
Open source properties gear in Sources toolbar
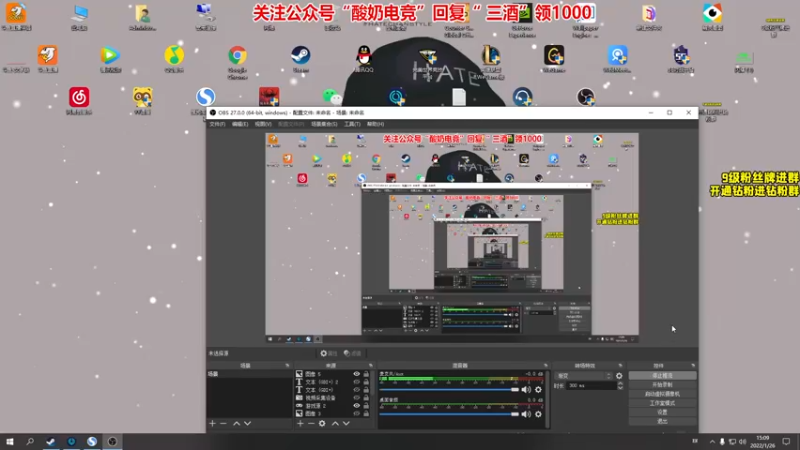(322, 423)
